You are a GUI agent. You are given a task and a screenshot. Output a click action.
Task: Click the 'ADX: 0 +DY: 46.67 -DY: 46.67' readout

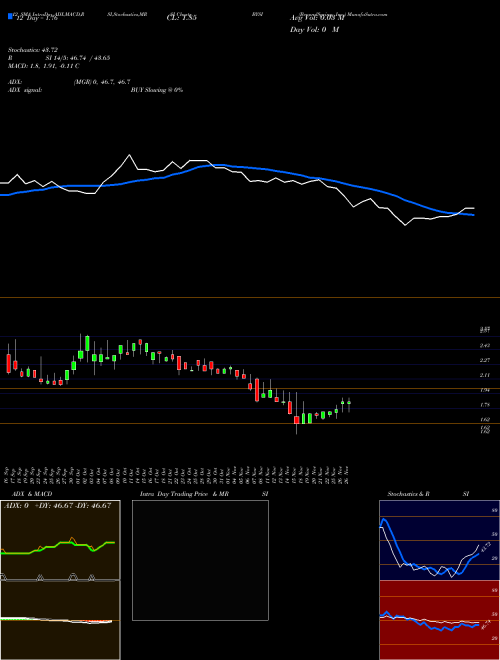coord(57,506)
